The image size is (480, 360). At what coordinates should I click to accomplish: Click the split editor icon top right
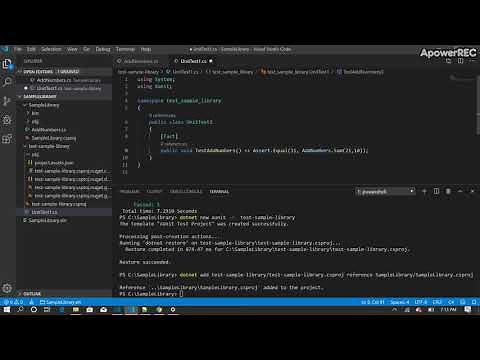(x=460, y=61)
